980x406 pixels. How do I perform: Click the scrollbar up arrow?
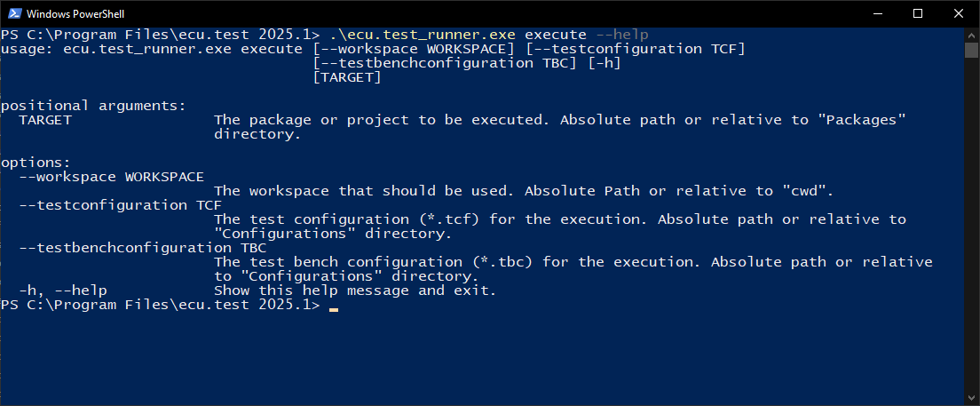coord(970,34)
